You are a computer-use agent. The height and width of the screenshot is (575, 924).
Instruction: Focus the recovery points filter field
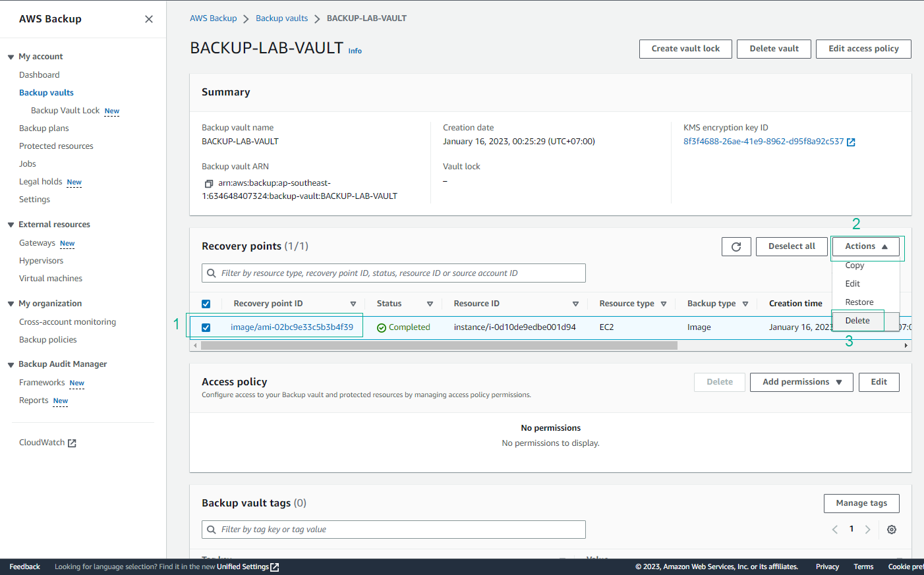pyautogui.click(x=393, y=273)
